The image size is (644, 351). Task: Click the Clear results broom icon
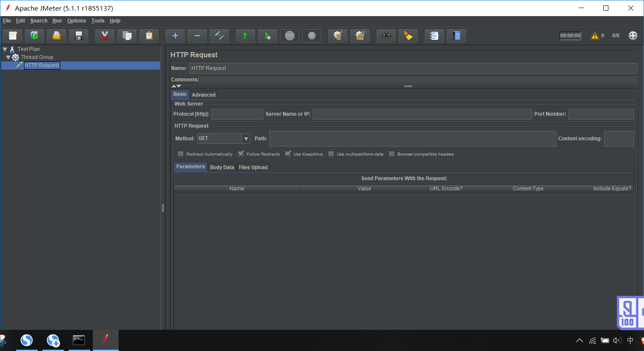[338, 36]
